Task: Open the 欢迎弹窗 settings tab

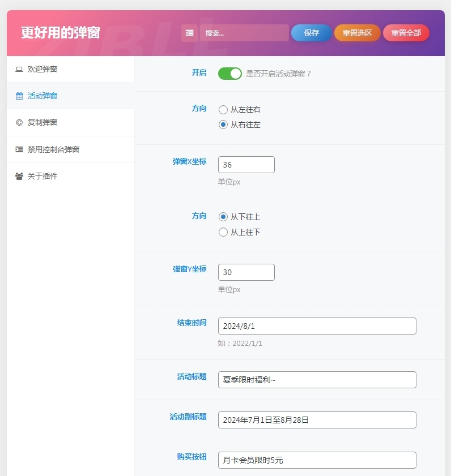Action: pos(42,70)
